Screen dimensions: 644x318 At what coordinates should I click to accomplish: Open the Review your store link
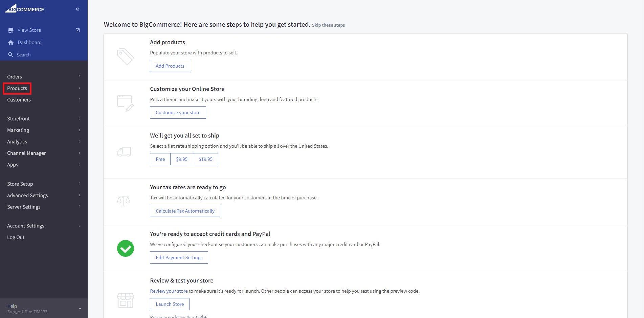169,291
